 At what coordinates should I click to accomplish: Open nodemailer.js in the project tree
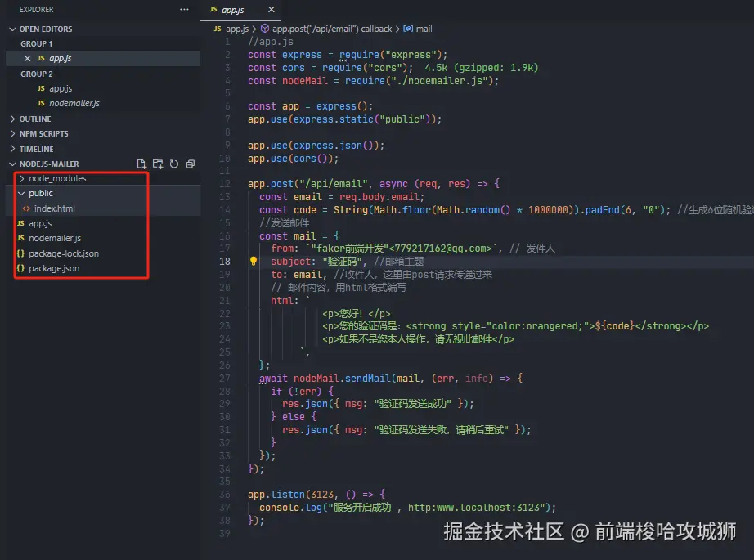pyautogui.click(x=55, y=238)
